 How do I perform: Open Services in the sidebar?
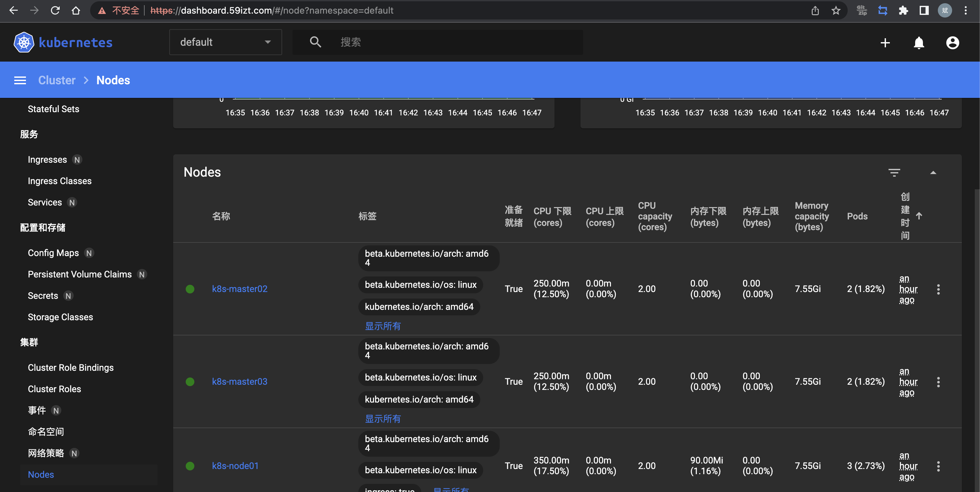44,202
